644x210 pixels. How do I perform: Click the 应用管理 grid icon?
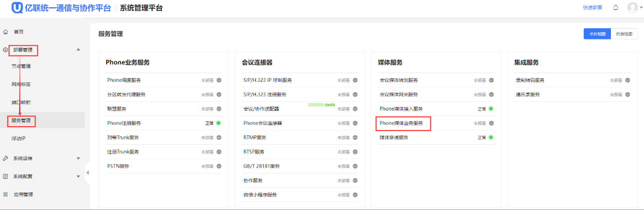tap(5, 194)
